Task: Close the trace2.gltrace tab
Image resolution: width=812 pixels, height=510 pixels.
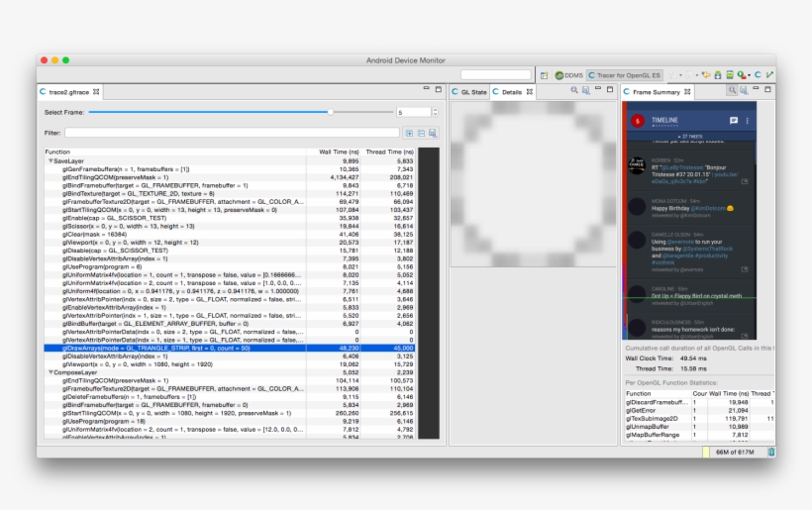Action: [96, 92]
